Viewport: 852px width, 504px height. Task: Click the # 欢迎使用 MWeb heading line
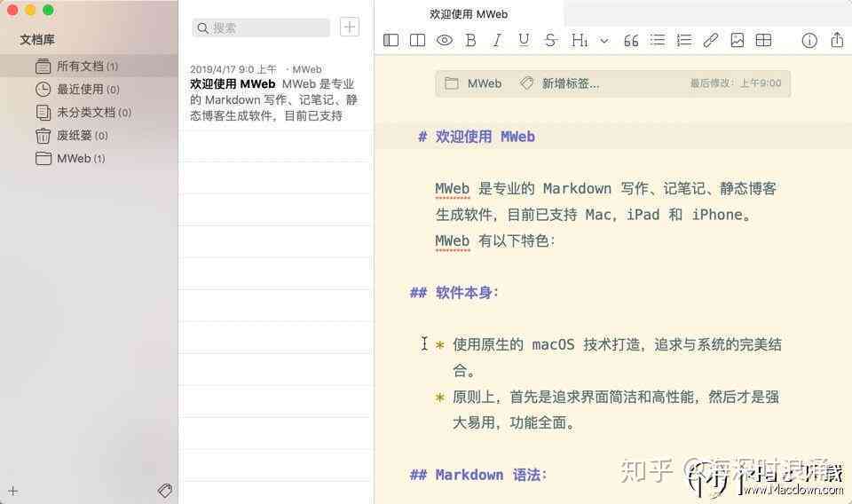476,137
